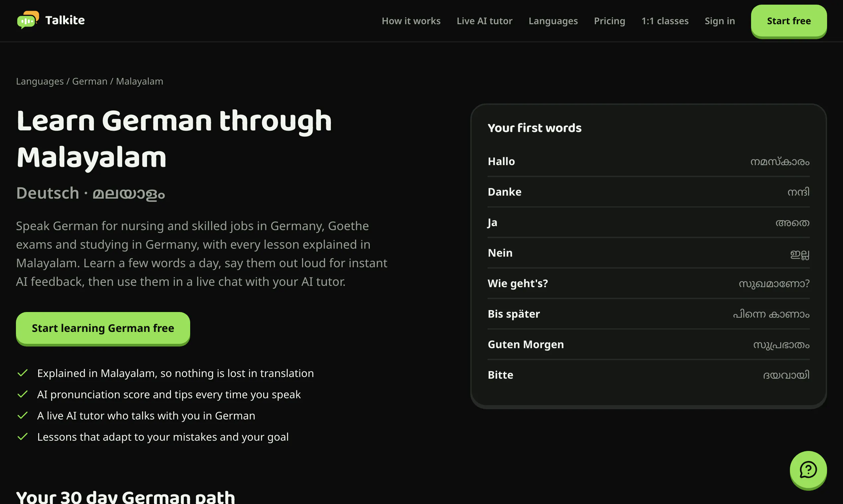This screenshot has width=843, height=504.
Task: Click the Deutsch · മലയാളം subtitle
Action: [x=90, y=194]
